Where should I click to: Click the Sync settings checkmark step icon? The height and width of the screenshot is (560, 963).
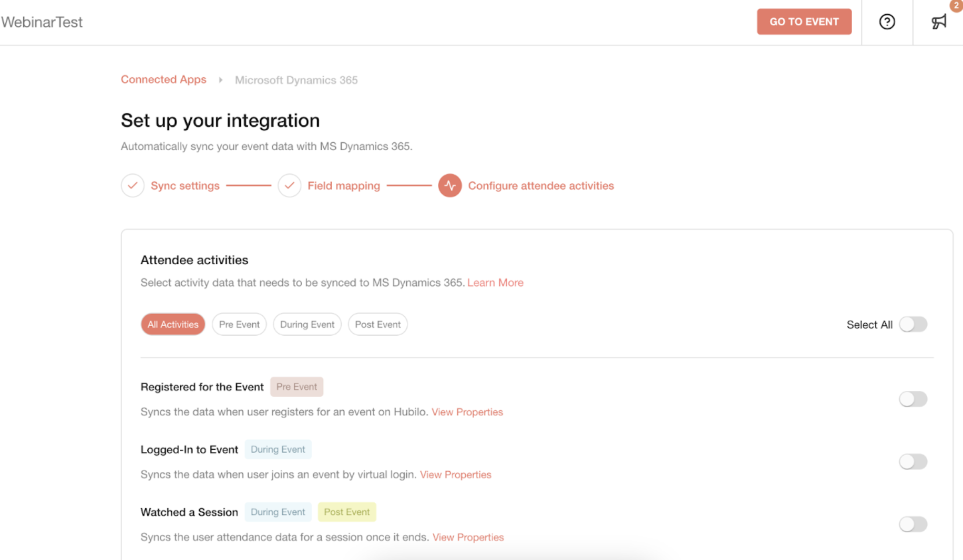(132, 185)
